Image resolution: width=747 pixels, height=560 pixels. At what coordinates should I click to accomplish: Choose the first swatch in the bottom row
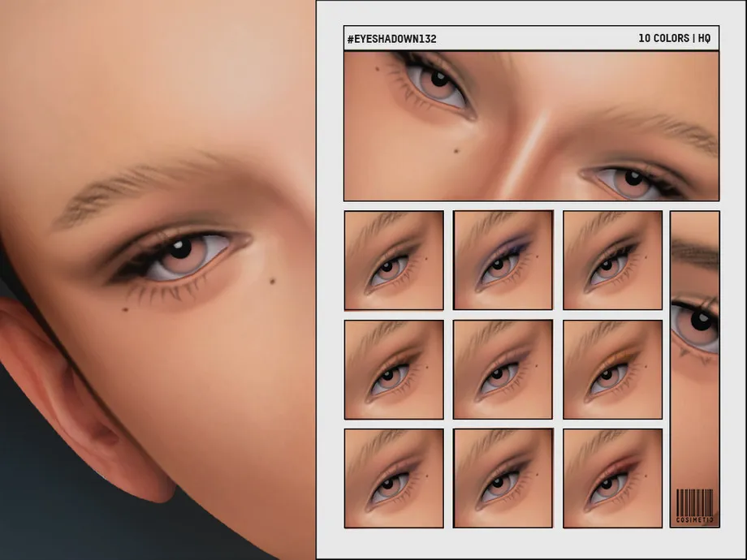(394, 478)
